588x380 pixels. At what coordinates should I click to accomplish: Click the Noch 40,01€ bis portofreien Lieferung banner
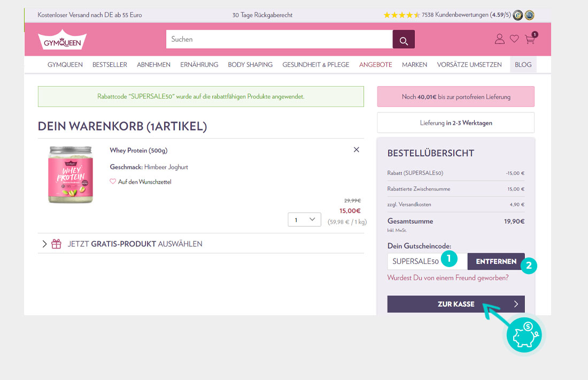point(455,96)
